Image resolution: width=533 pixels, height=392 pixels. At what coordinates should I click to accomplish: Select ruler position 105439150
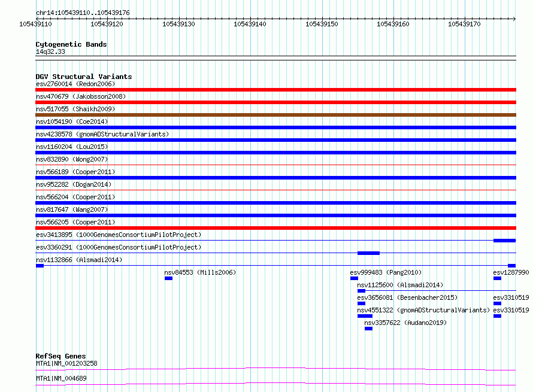tap(322, 24)
